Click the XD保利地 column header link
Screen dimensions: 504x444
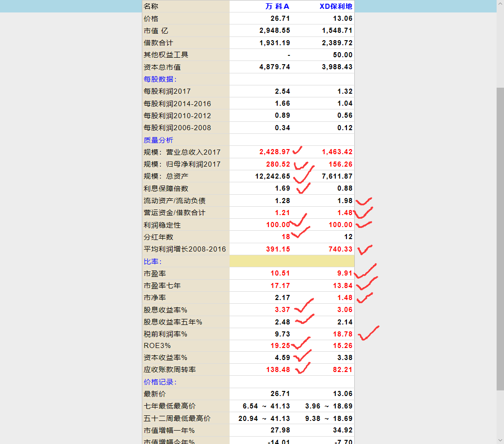click(x=336, y=6)
